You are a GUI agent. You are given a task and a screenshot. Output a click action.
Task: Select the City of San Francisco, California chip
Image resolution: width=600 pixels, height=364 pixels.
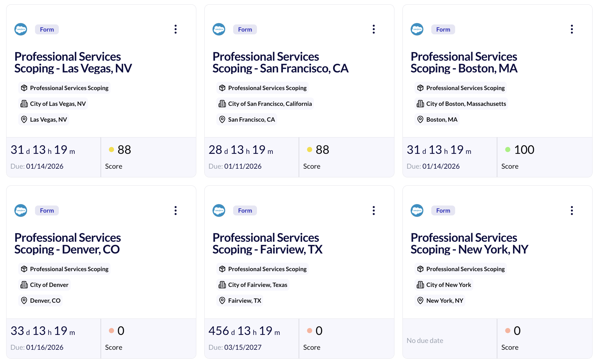point(265,104)
